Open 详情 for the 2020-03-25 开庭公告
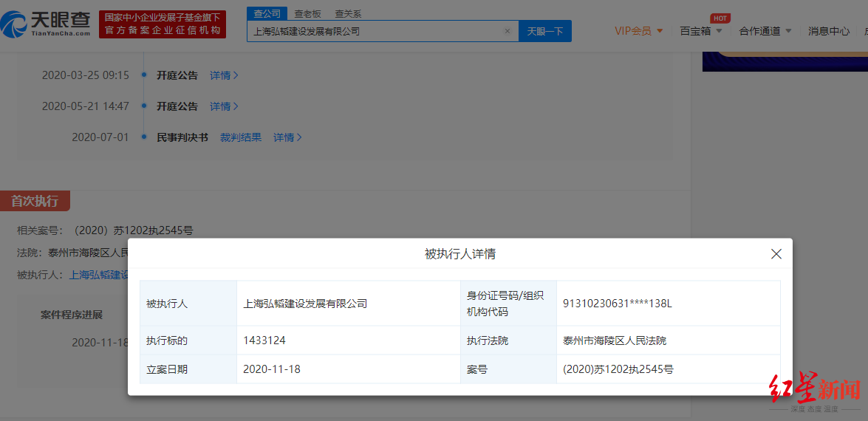The image size is (868, 421). click(x=224, y=75)
